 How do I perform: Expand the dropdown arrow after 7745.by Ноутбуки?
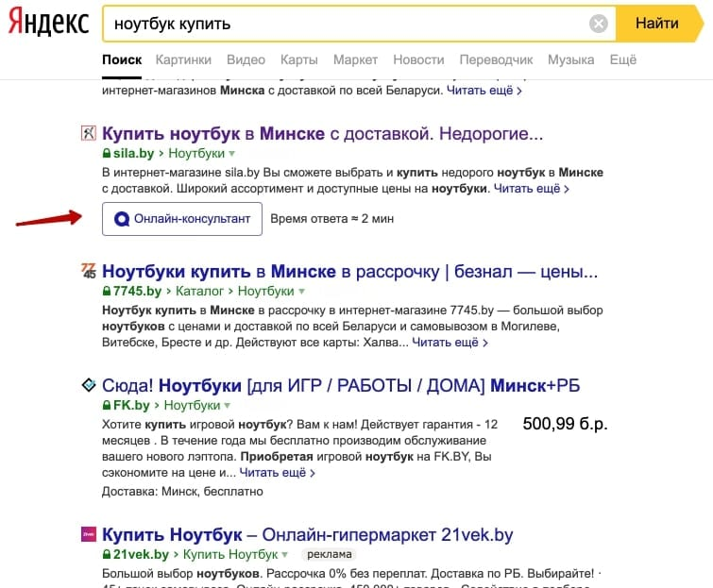tap(301, 292)
